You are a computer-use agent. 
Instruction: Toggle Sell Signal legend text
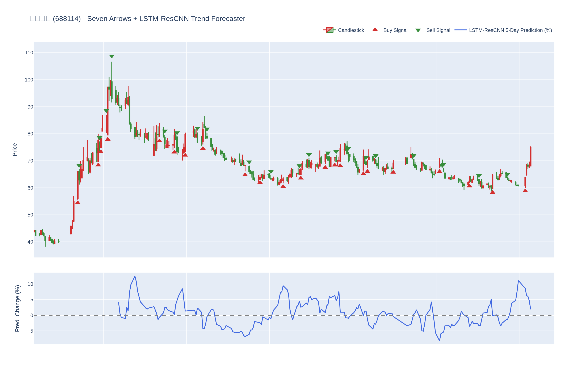click(x=438, y=30)
